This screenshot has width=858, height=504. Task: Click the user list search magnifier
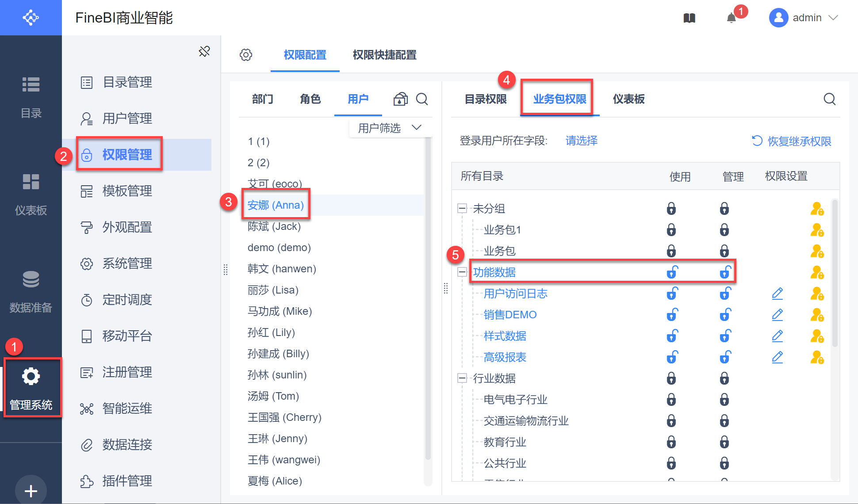(422, 99)
